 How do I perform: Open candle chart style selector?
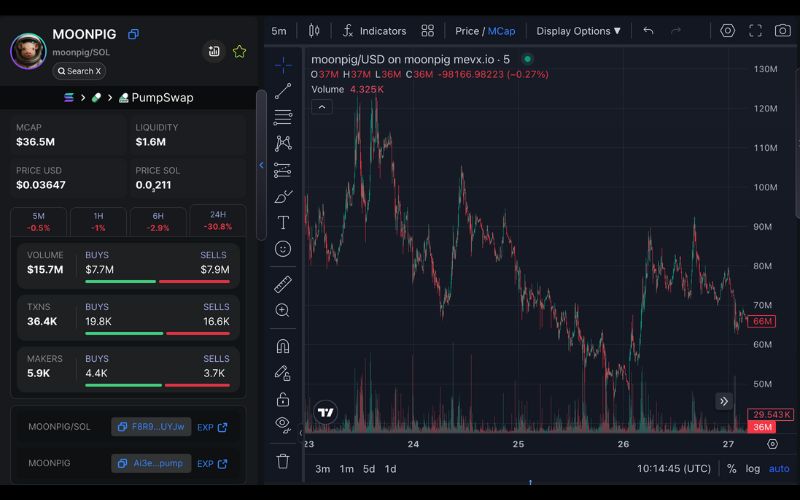[x=314, y=31]
